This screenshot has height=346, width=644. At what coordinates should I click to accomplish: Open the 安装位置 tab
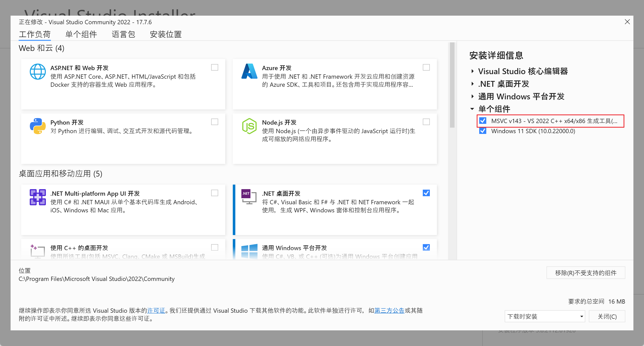pos(166,34)
